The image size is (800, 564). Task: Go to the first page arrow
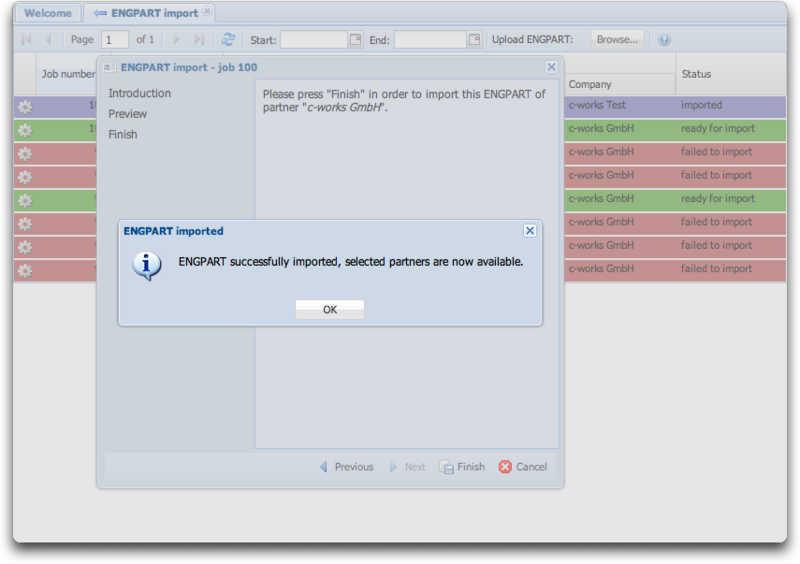click(26, 40)
